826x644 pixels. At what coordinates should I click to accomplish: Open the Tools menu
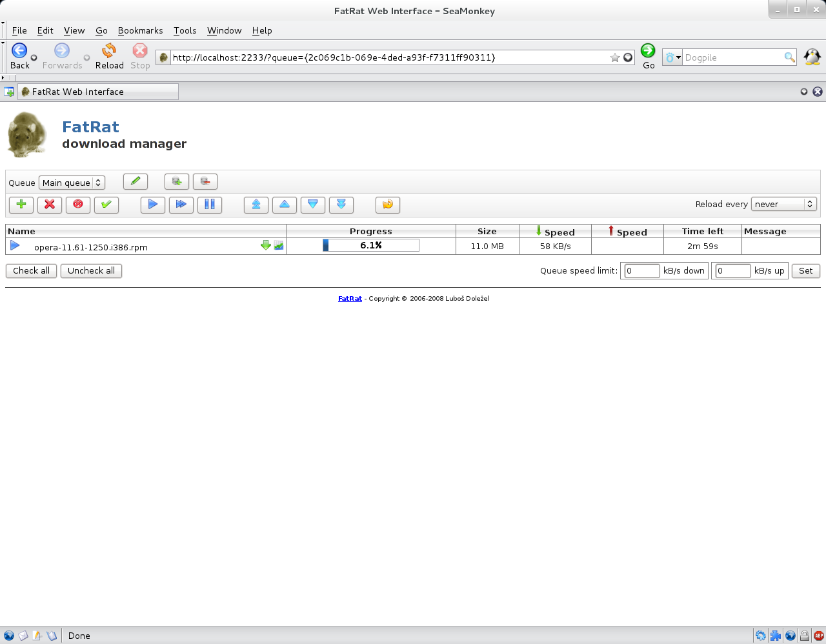click(x=185, y=30)
